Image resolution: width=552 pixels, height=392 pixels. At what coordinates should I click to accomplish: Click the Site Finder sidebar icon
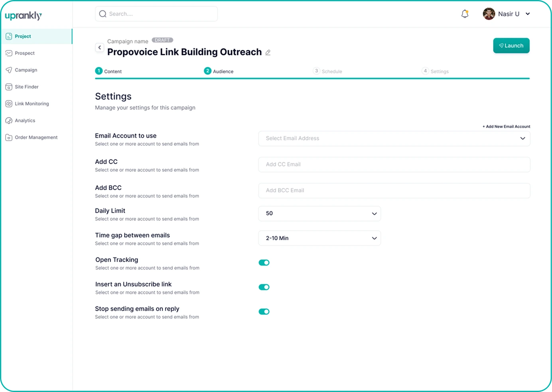tap(9, 87)
